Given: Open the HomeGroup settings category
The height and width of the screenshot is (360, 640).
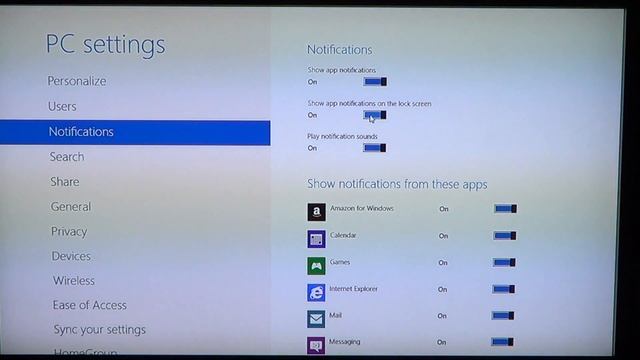Looking at the screenshot, I should 86,351.
